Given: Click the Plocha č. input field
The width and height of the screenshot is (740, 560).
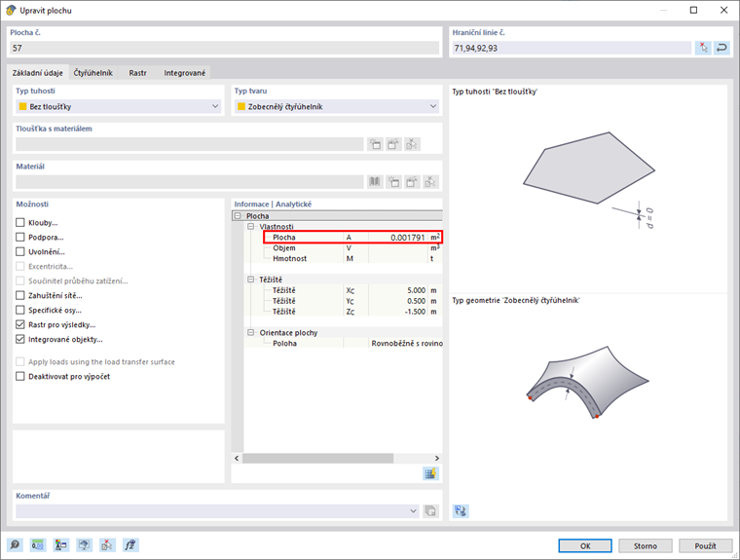Looking at the screenshot, I should coord(225,48).
